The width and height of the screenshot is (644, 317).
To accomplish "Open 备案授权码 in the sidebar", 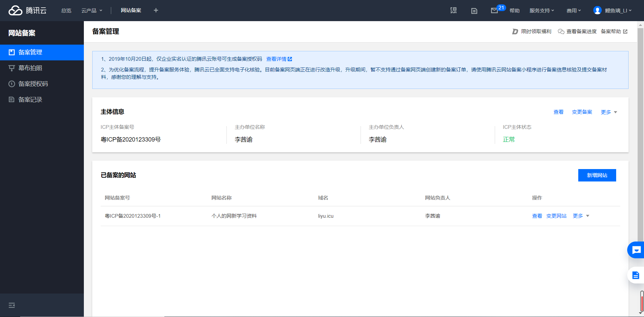I will tap(42, 84).
